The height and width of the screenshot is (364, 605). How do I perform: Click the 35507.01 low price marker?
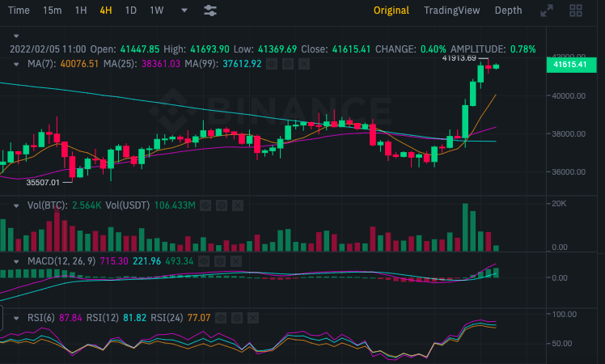(x=43, y=182)
